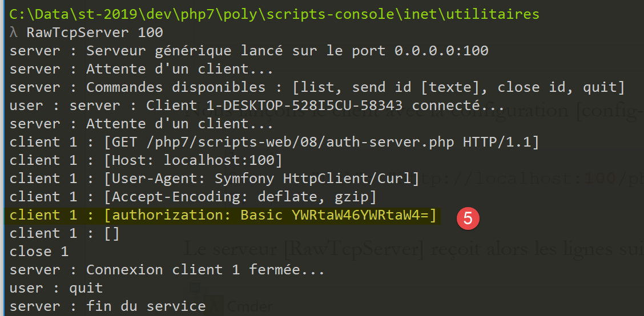Click the faint Cmder label at bottom
This screenshot has height=316, width=644.
[x=249, y=307]
